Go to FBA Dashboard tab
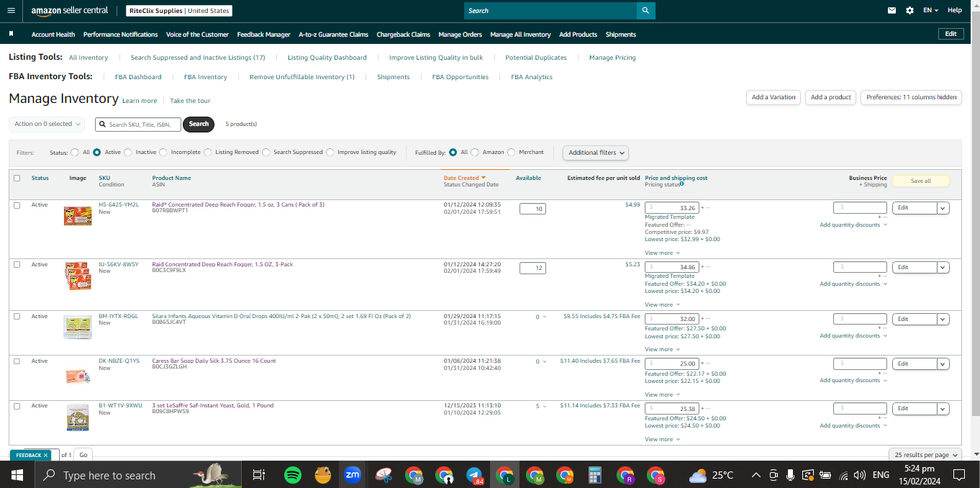This screenshot has width=980, height=488. coord(138,77)
